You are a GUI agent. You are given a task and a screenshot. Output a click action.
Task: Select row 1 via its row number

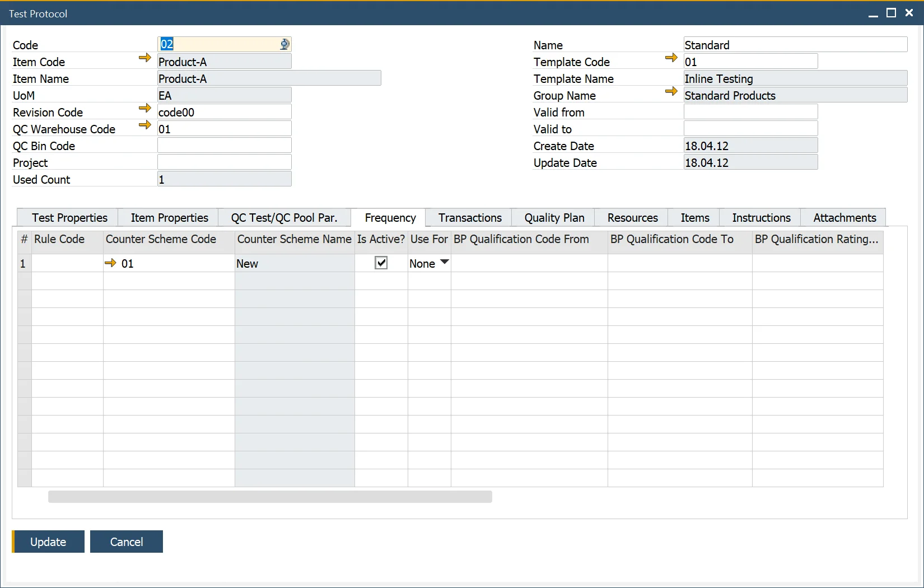pyautogui.click(x=24, y=263)
